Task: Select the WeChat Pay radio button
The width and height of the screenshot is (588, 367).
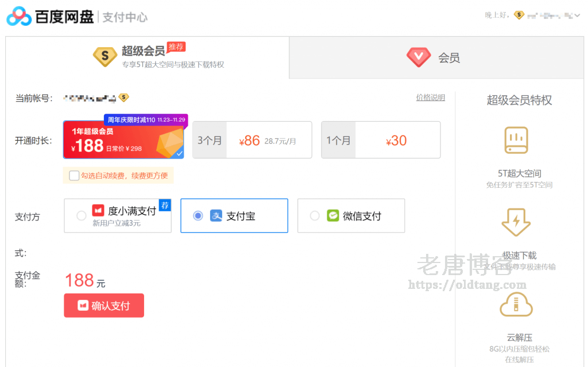Action: [315, 216]
